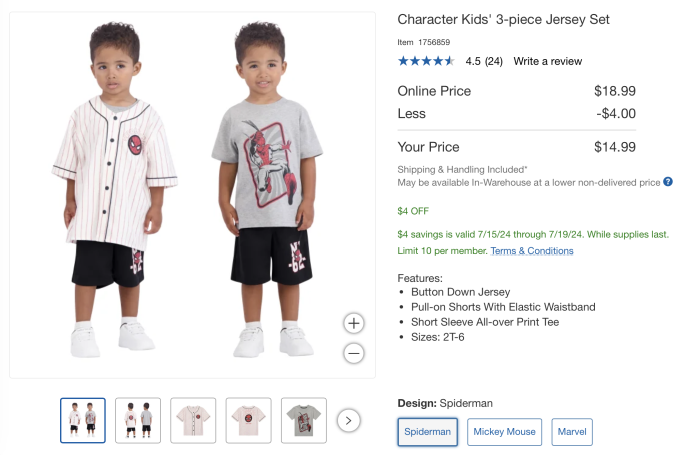Show next thumbnails with arrow button
This screenshot has height=455, width=700.
click(348, 420)
